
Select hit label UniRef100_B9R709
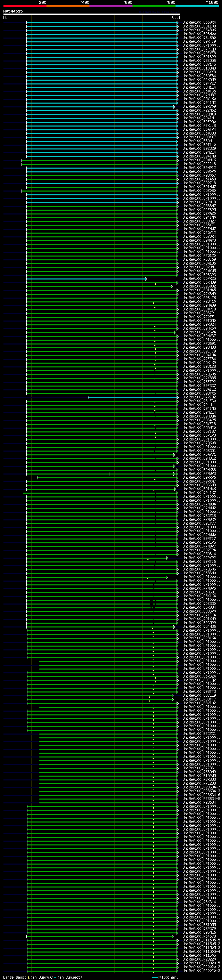[x=199, y=106]
